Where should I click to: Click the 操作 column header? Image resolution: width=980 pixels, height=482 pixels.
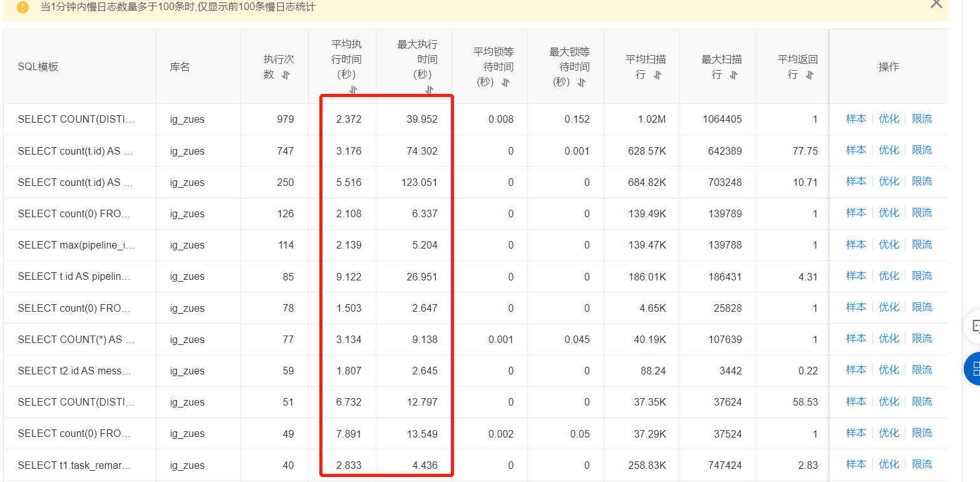click(x=889, y=67)
